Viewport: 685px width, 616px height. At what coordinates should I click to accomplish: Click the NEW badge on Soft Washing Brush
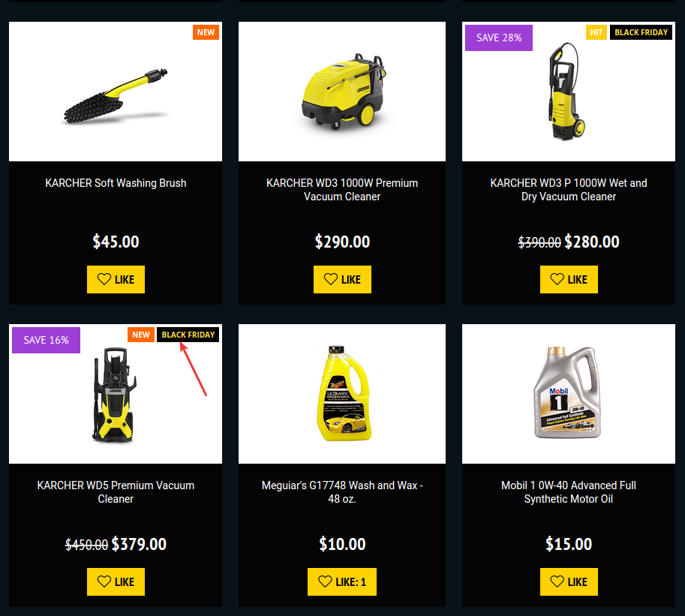[x=206, y=32]
